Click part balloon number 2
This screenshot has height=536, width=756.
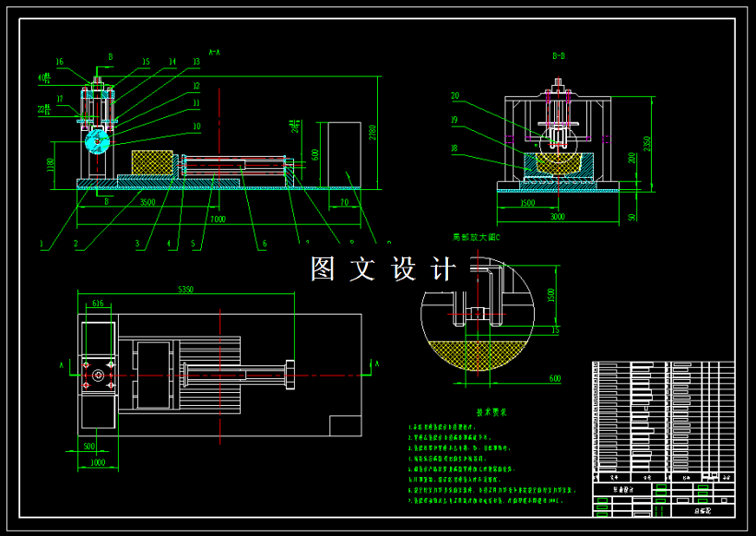(76, 244)
